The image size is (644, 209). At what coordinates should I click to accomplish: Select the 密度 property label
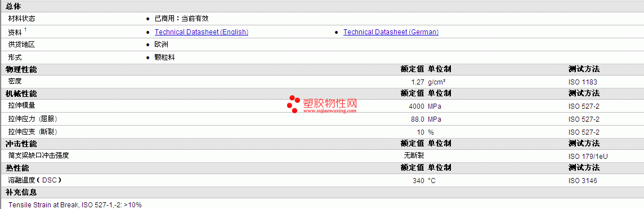click(x=15, y=82)
